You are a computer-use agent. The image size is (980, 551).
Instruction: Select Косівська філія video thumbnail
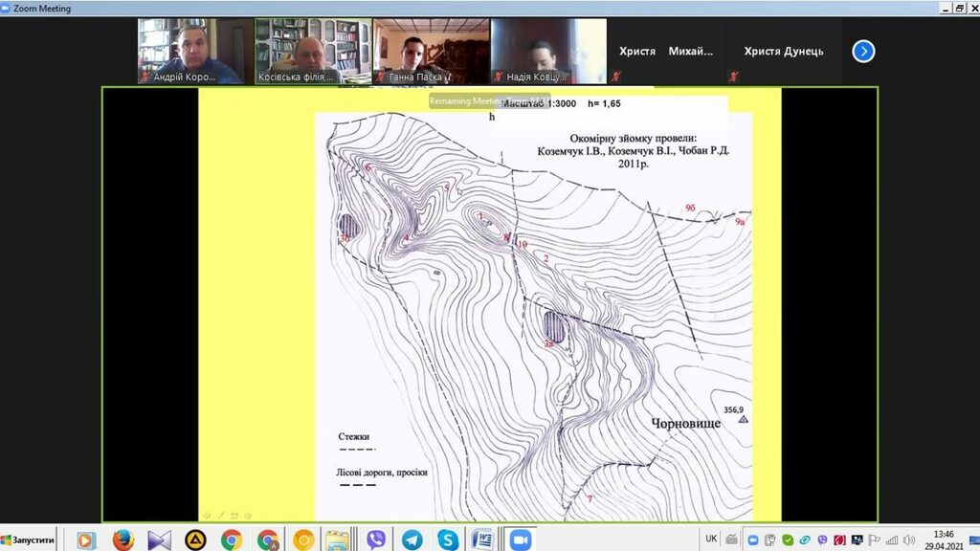click(x=313, y=52)
